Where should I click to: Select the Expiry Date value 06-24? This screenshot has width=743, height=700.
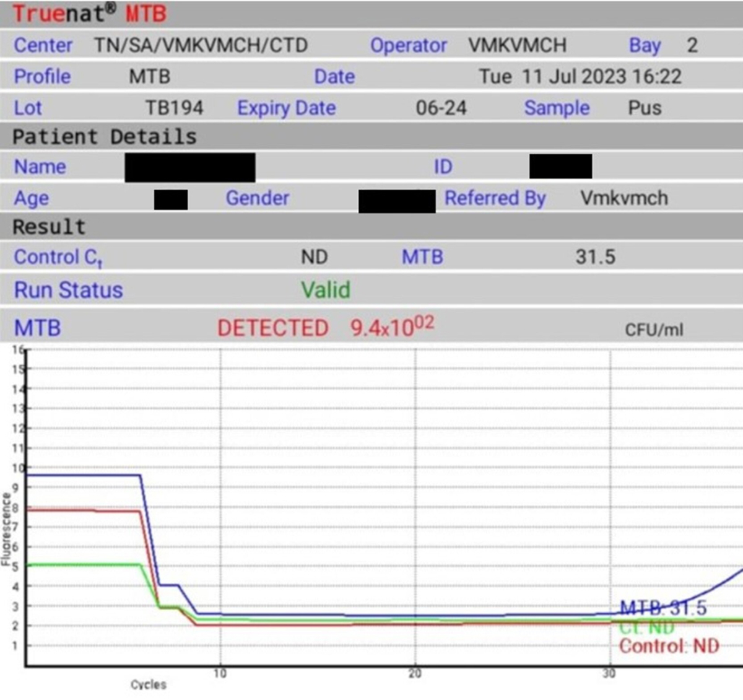coord(441,108)
